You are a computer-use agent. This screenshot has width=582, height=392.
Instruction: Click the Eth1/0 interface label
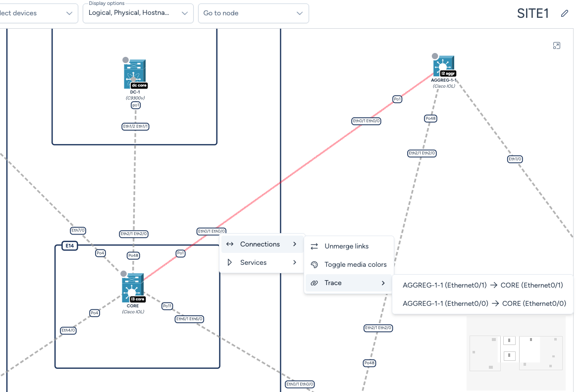(x=515, y=159)
